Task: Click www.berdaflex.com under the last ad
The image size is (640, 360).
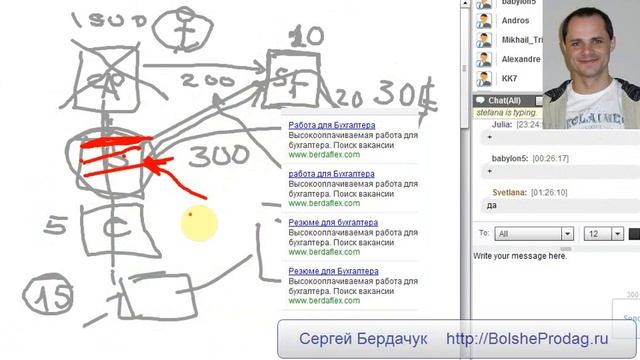Action: pos(324,301)
